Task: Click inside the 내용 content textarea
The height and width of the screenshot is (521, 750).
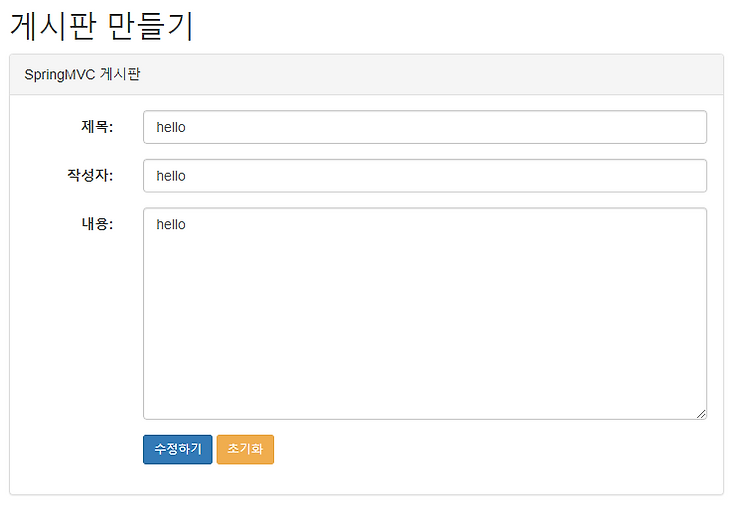Action: coord(425,313)
